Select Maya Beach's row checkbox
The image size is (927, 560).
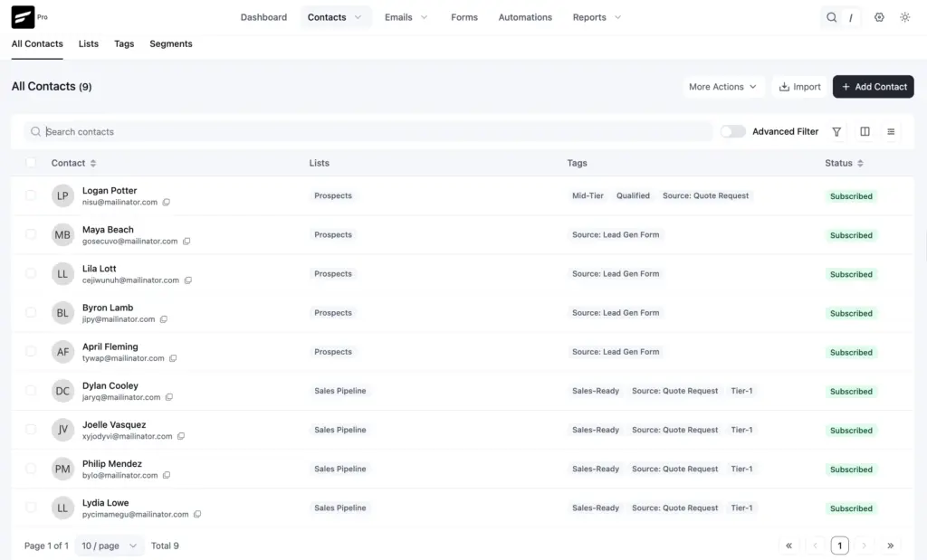[x=31, y=234]
